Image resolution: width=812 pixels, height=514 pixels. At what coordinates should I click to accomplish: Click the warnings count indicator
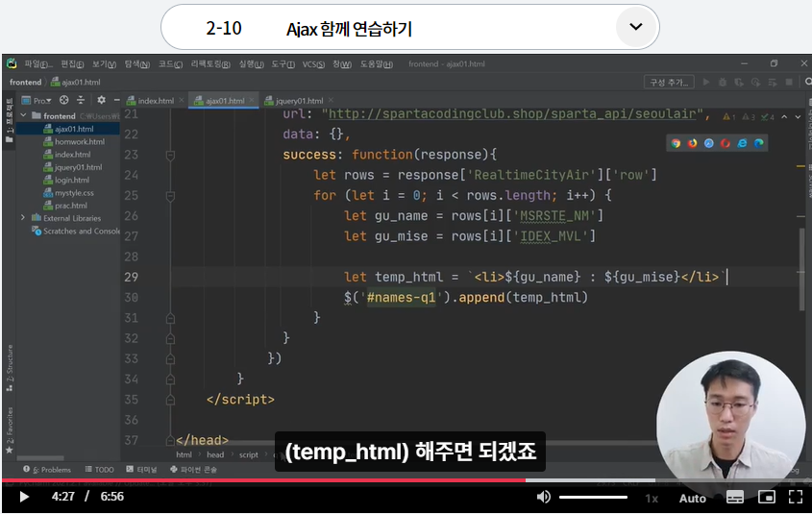click(x=729, y=117)
